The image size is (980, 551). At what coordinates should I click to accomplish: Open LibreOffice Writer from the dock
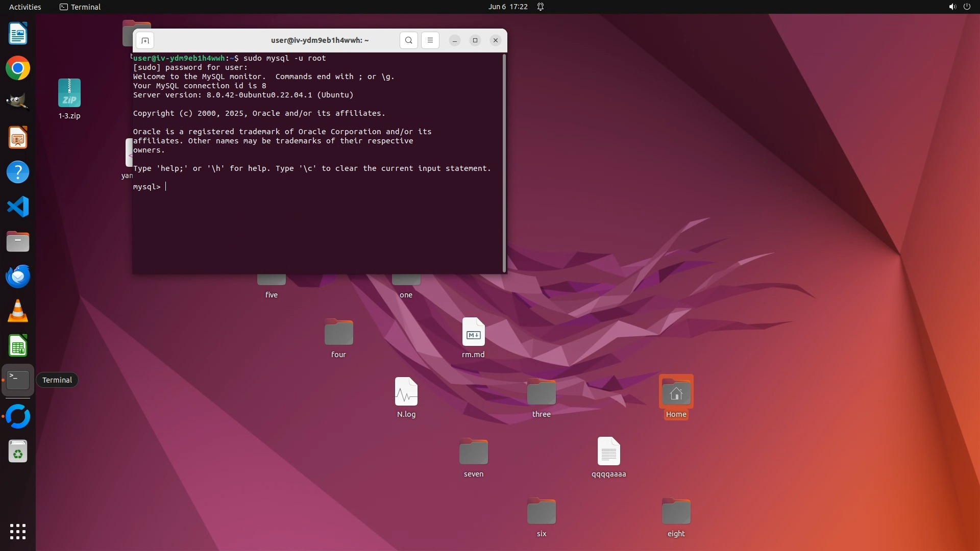point(18,34)
